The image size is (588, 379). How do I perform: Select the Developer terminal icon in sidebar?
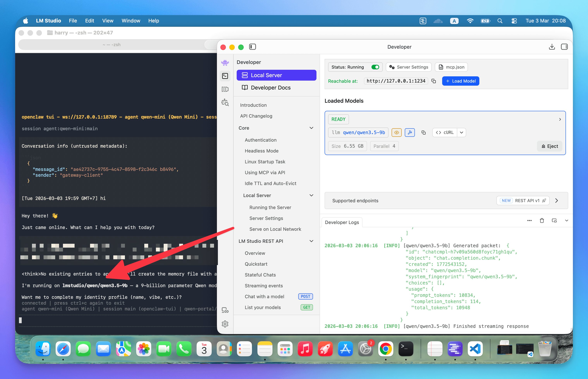225,76
